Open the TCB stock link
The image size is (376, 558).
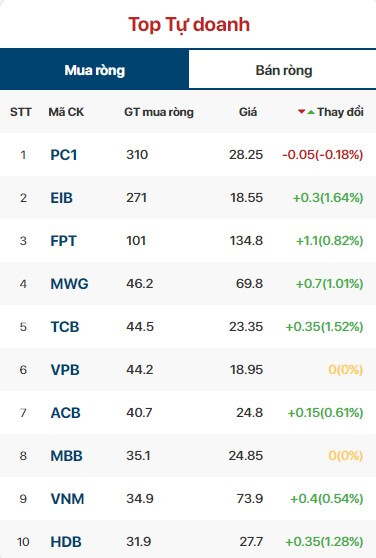coord(65,327)
